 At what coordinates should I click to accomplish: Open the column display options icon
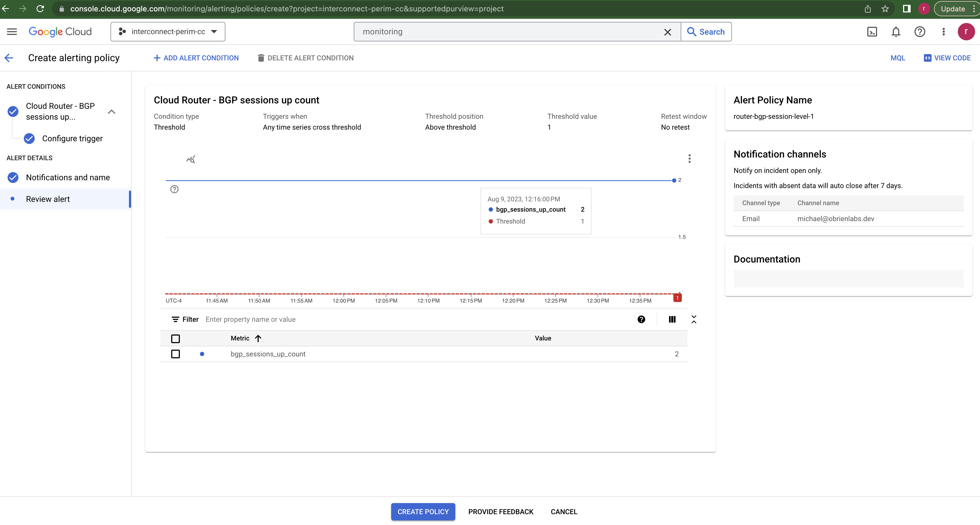672,319
